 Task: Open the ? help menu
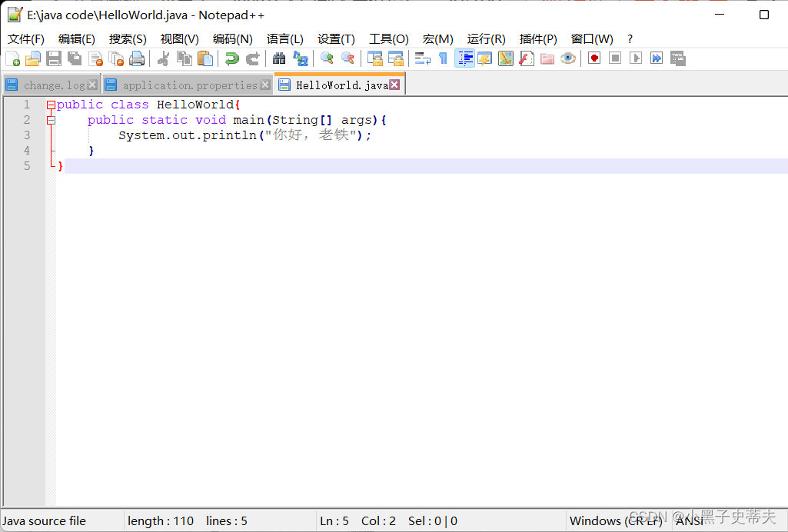pyautogui.click(x=630, y=39)
